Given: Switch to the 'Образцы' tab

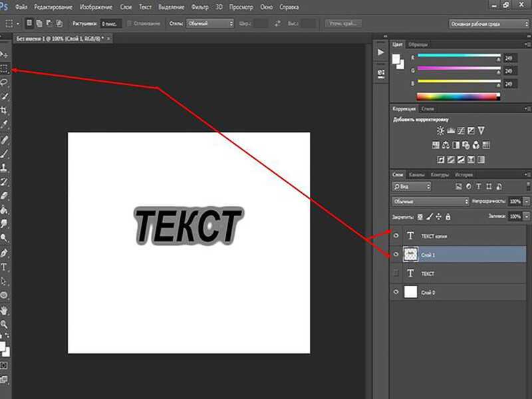Looking at the screenshot, I should pos(418,45).
